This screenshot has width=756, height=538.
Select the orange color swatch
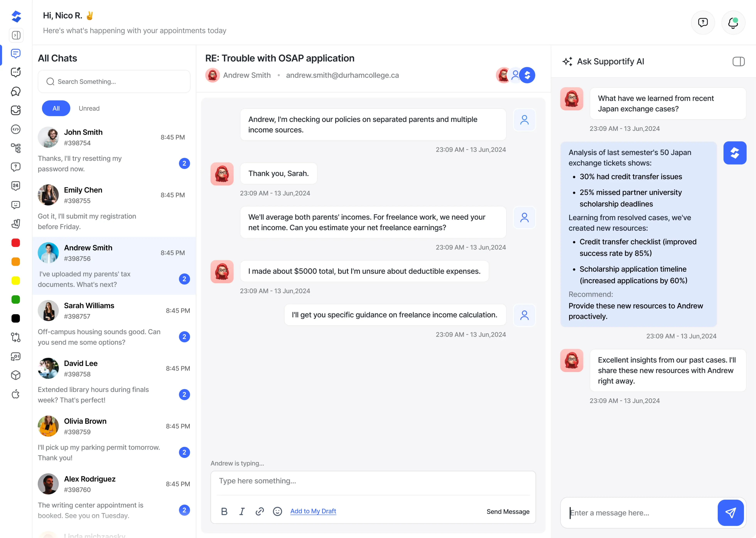point(16,262)
